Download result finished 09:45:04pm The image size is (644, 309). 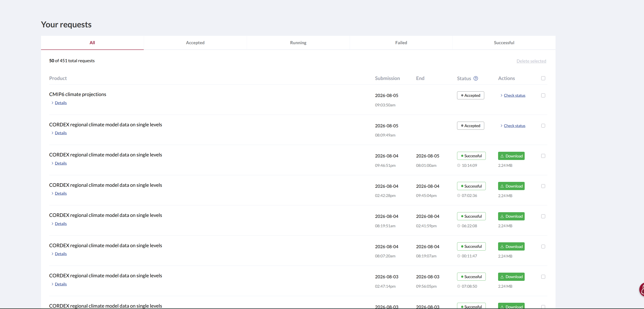tap(511, 186)
